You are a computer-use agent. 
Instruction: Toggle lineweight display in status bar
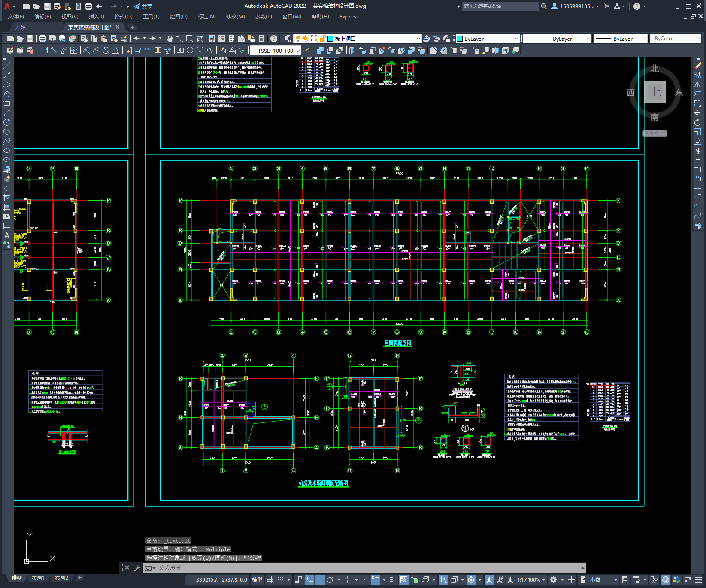pyautogui.click(x=393, y=580)
